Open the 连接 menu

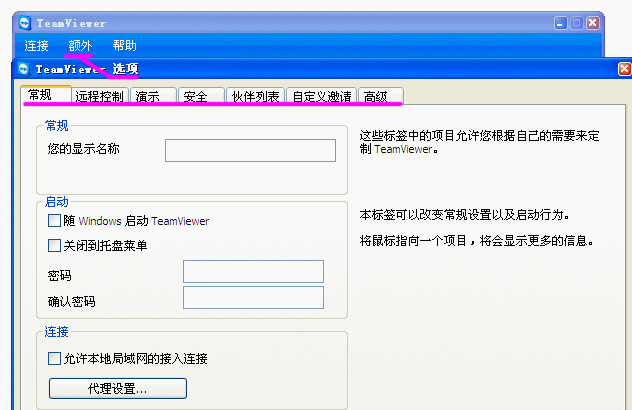click(x=36, y=46)
